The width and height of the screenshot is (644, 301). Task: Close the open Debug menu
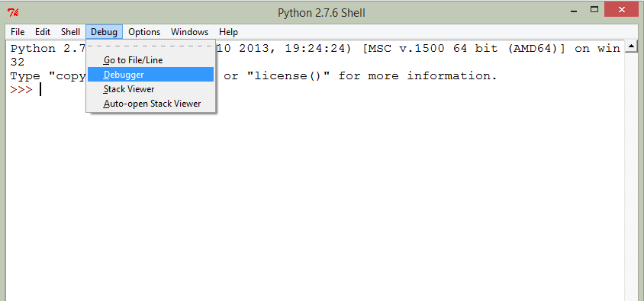(x=105, y=32)
